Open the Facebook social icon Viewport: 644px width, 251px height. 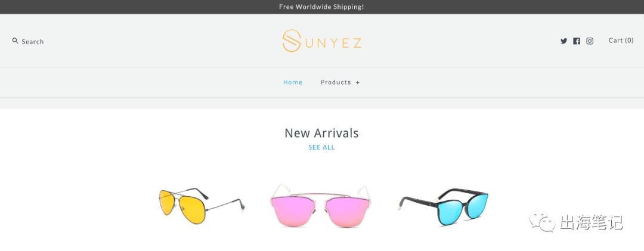(x=577, y=41)
